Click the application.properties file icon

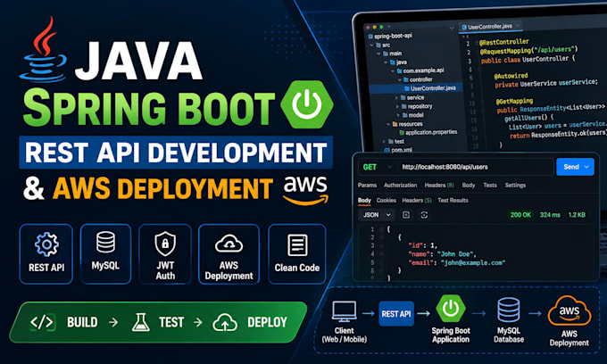point(402,133)
